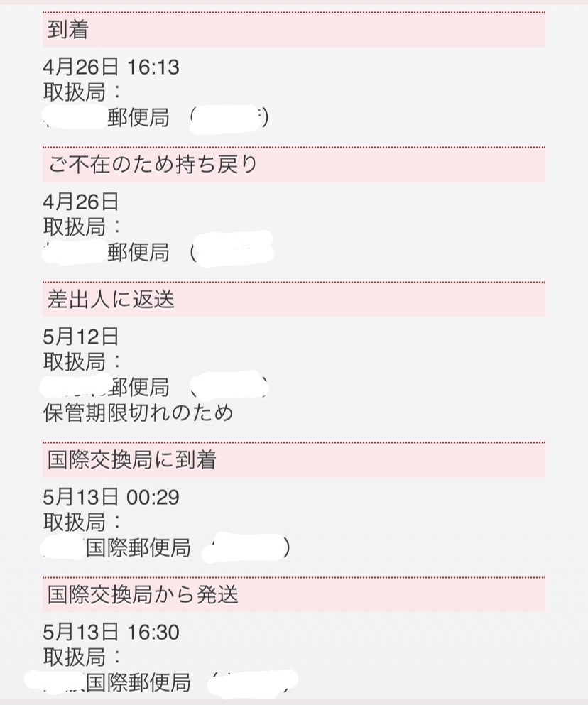Click the 国際交換局から発送 header

click(294, 595)
